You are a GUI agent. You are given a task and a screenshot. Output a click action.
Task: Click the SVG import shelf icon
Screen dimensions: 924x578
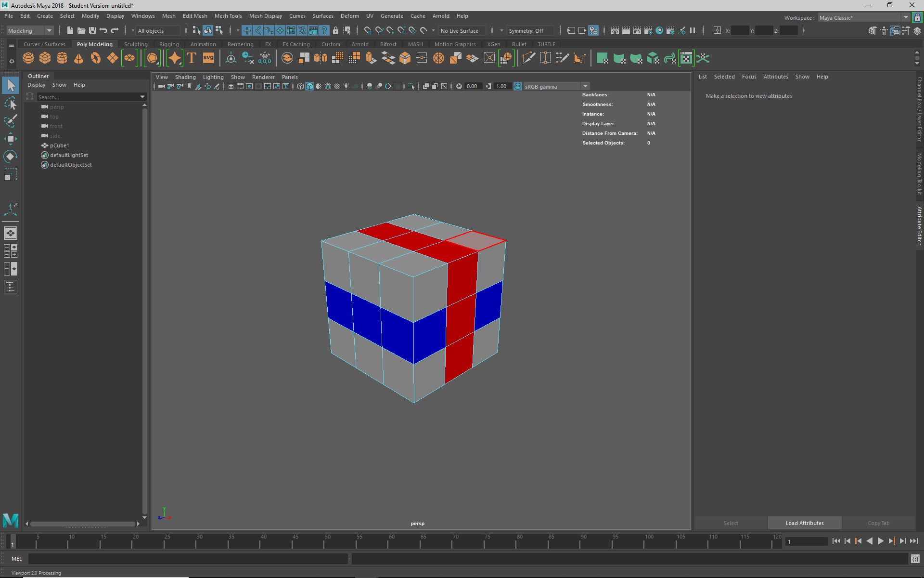[x=208, y=58]
